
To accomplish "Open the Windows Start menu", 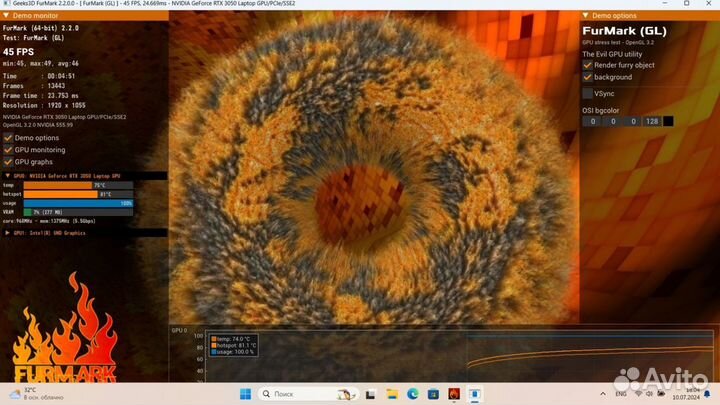I will tap(246, 393).
